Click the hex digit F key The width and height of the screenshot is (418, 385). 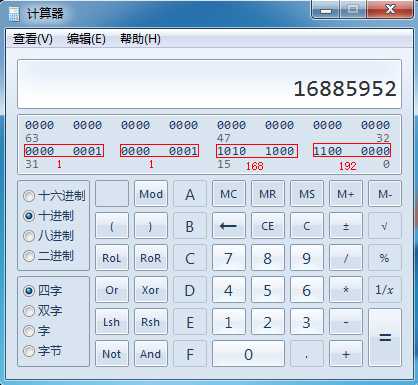190,354
